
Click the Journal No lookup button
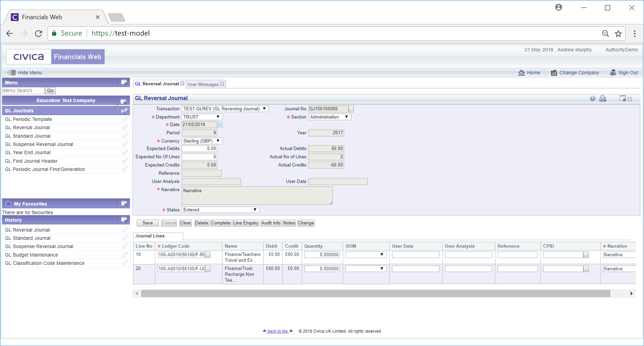click(x=351, y=109)
